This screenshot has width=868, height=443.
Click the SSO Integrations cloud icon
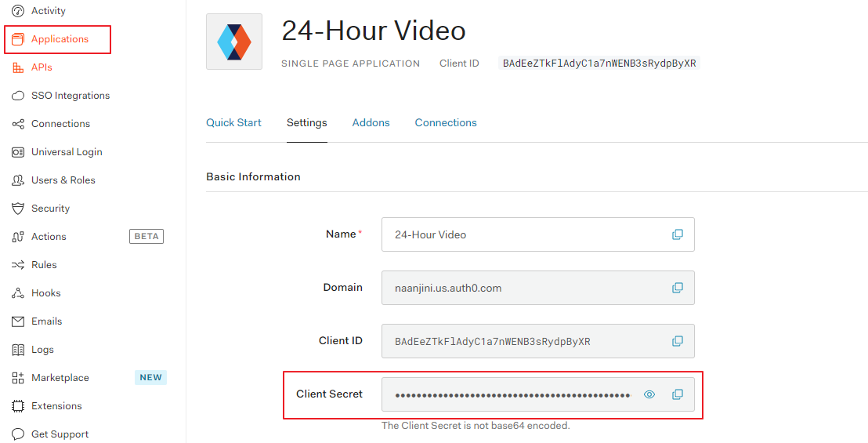[18, 95]
